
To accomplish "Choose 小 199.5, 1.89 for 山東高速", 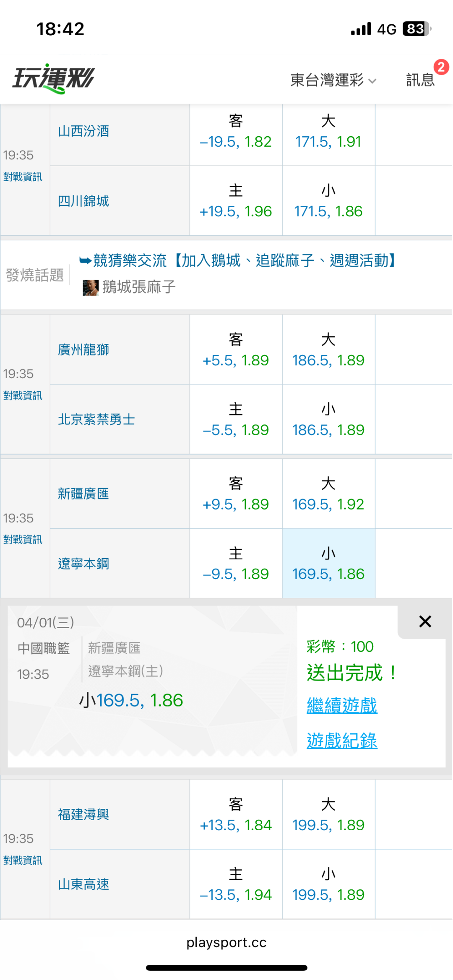I will 328,884.
